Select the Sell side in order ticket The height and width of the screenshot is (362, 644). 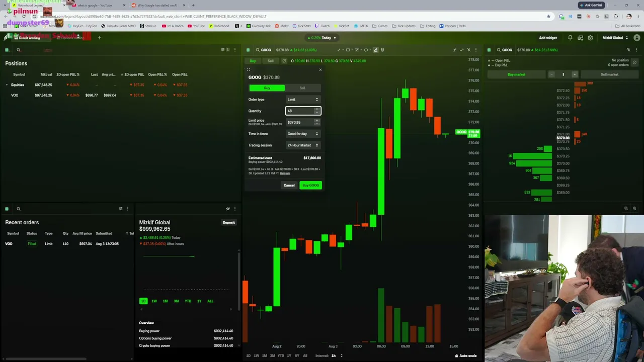(302, 88)
